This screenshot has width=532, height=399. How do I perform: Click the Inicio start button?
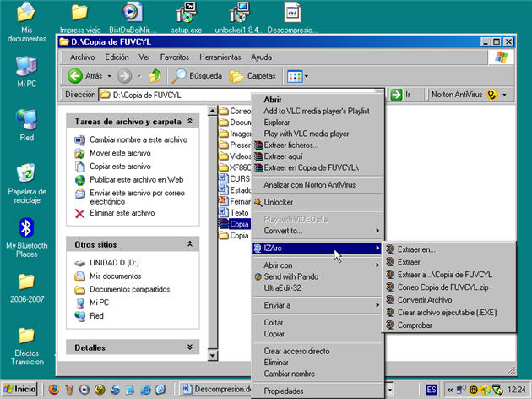(x=20, y=389)
